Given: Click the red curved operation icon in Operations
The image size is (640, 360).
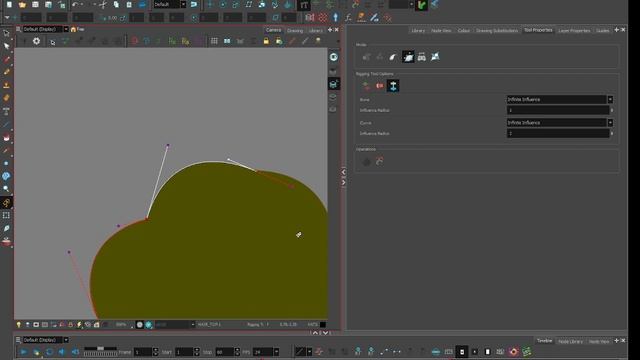Looking at the screenshot, I should pos(380,162).
